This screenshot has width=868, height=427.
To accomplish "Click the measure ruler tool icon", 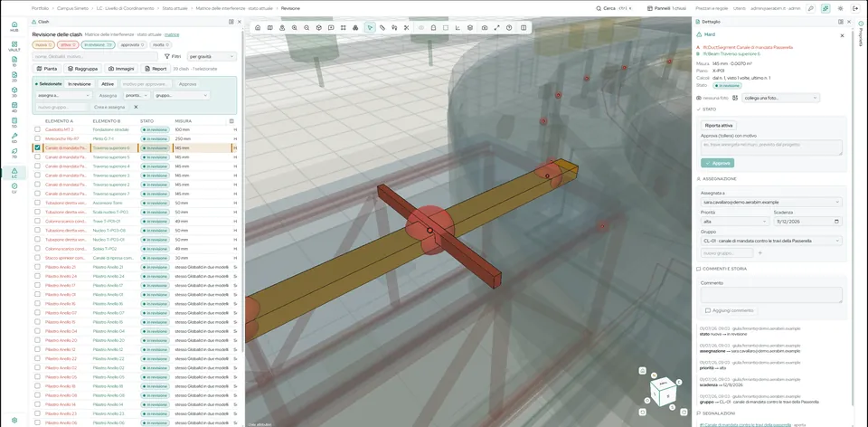I will point(382,28).
